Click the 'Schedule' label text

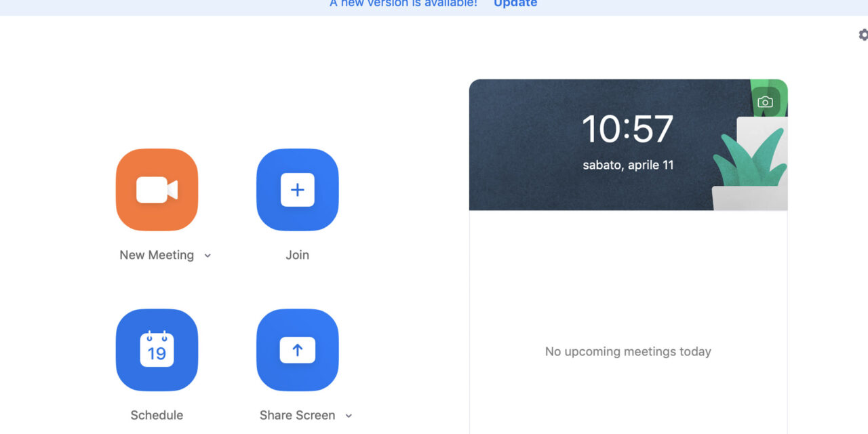(157, 415)
